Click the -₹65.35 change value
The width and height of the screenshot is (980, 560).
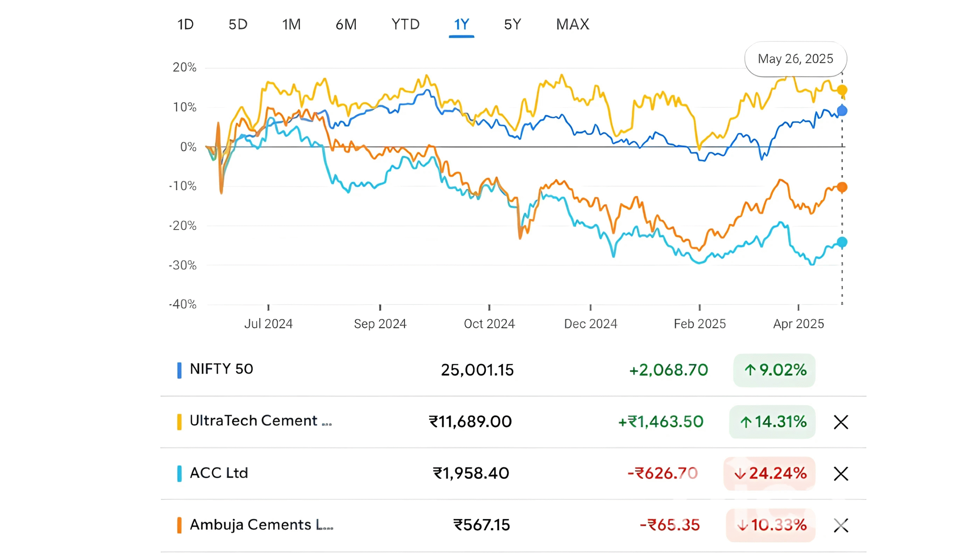[670, 525]
